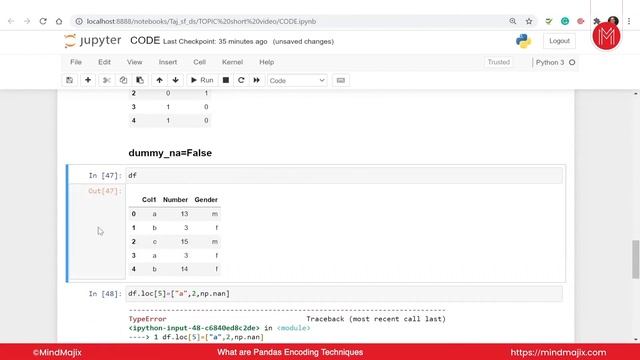Open the browser home page
This screenshot has width=640, height=360.
click(59, 21)
